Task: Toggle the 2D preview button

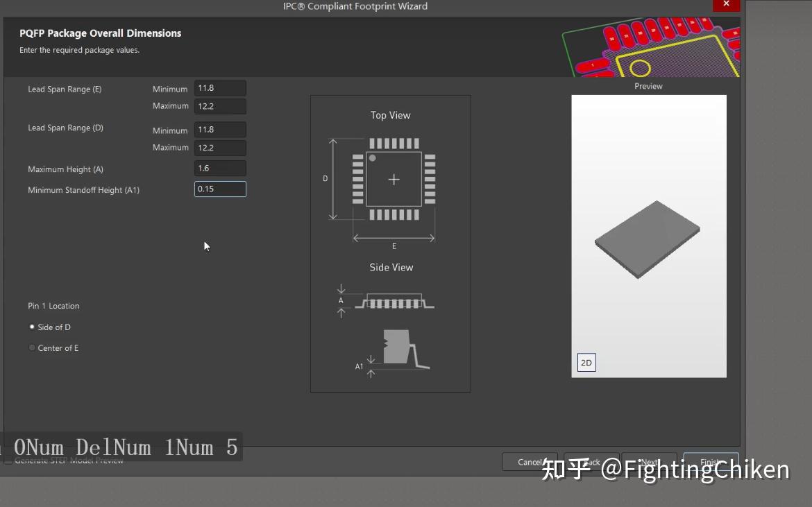Action: pyautogui.click(x=586, y=363)
